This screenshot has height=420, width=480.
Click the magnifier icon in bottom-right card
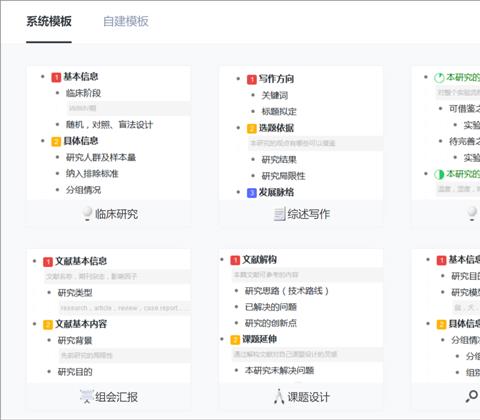click(x=472, y=396)
